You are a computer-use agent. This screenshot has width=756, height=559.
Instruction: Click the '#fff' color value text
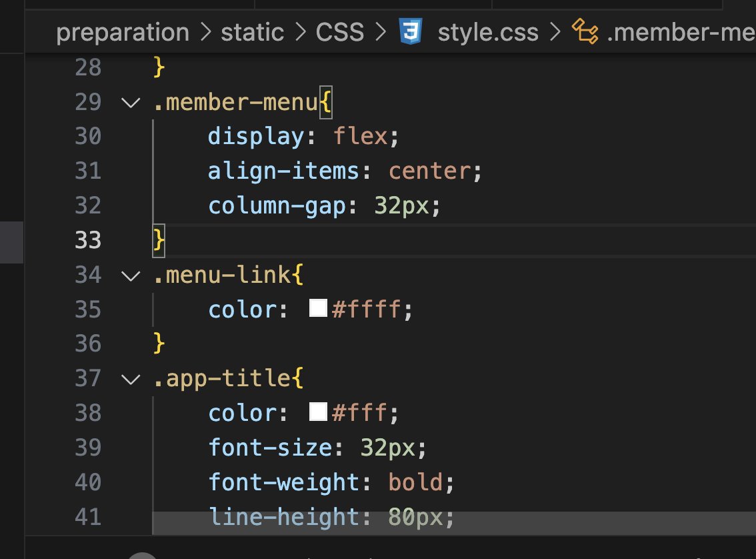point(360,413)
